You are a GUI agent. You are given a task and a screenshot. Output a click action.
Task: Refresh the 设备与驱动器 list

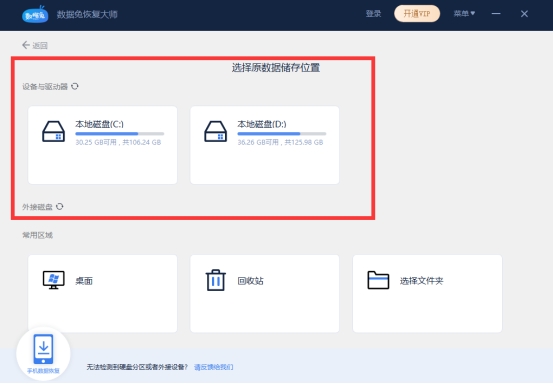75,86
